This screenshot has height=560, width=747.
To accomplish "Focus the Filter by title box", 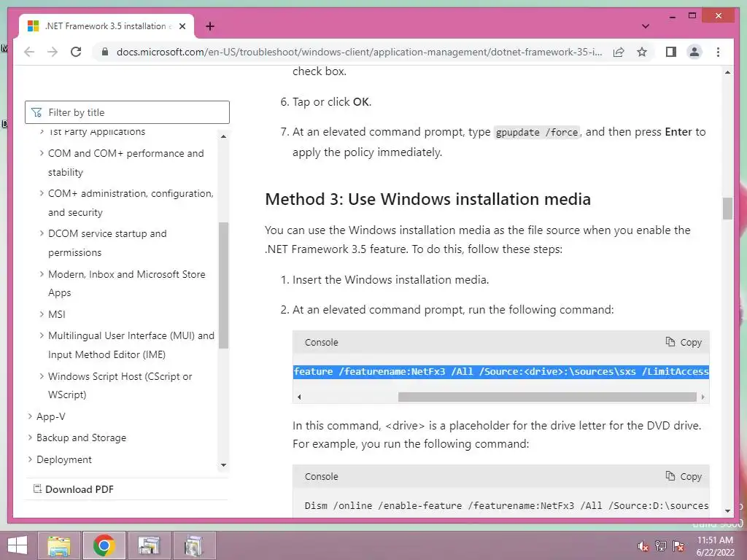I will coord(127,112).
